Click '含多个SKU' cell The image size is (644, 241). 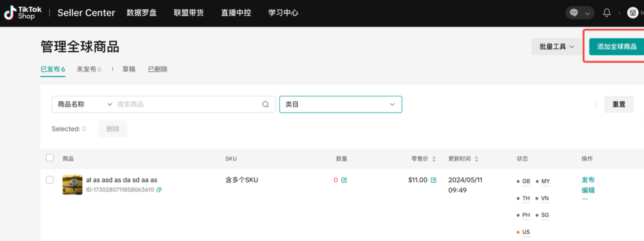click(242, 180)
